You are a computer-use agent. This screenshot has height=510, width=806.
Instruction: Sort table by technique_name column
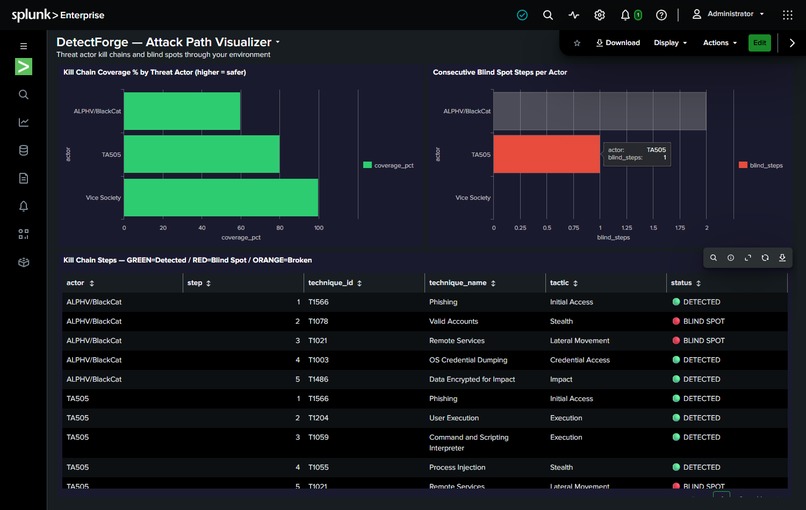493,283
